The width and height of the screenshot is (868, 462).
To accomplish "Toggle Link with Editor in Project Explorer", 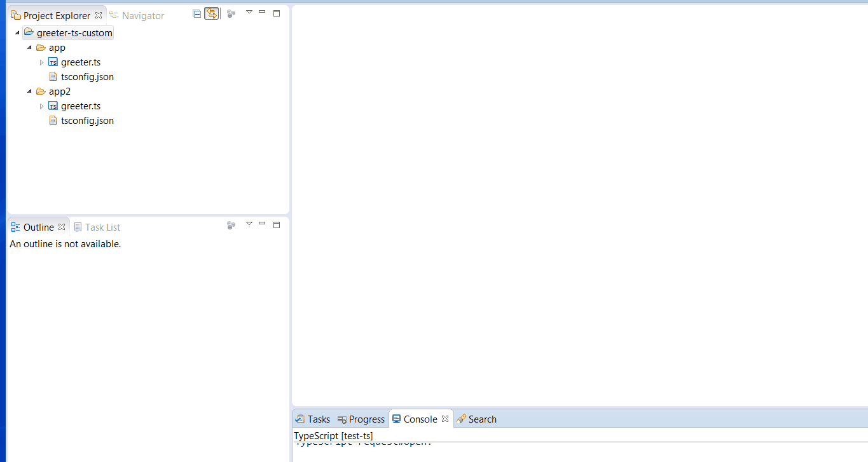I will pos(212,13).
